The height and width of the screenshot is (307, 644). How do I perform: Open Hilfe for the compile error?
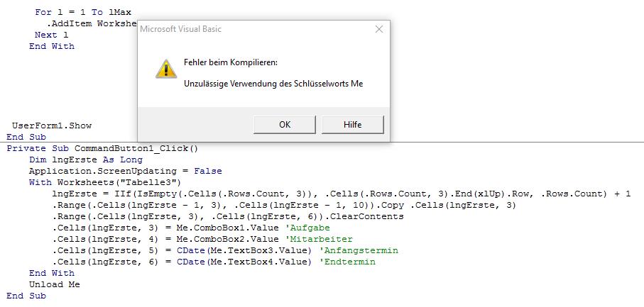[352, 125]
